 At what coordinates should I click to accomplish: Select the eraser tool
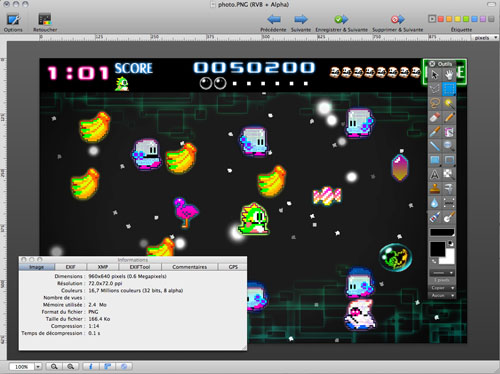click(435, 117)
